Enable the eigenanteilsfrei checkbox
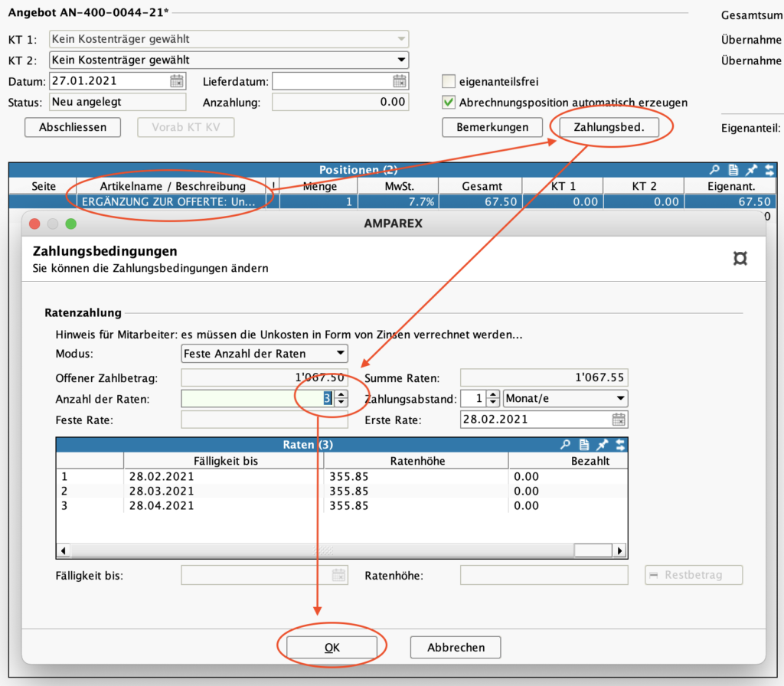Screen dimensions: 784x686 click(x=449, y=81)
